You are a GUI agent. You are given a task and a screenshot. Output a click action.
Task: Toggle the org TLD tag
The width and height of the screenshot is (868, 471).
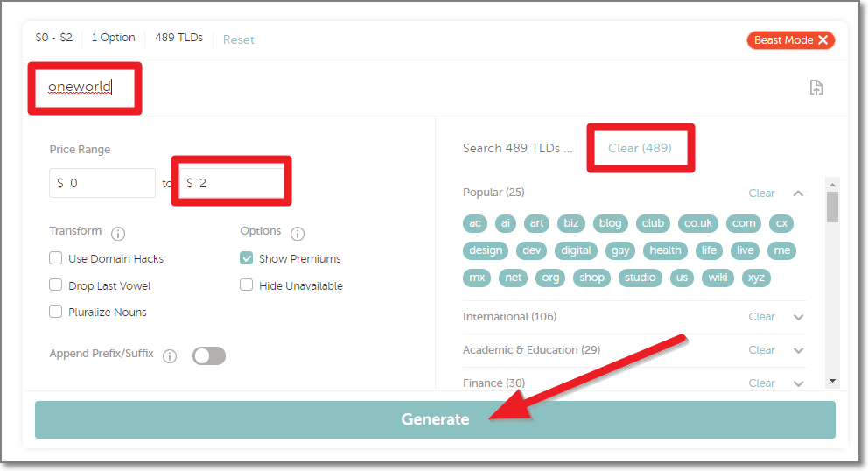[550, 278]
